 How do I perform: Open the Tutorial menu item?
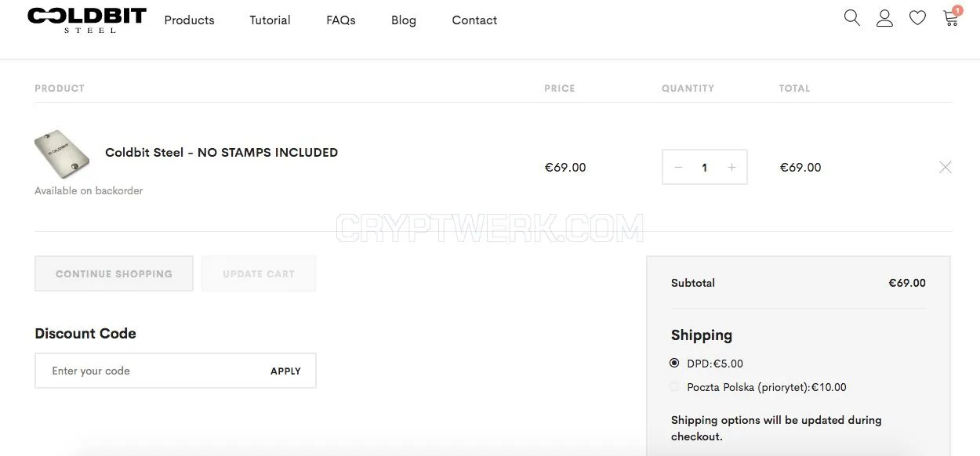[270, 20]
